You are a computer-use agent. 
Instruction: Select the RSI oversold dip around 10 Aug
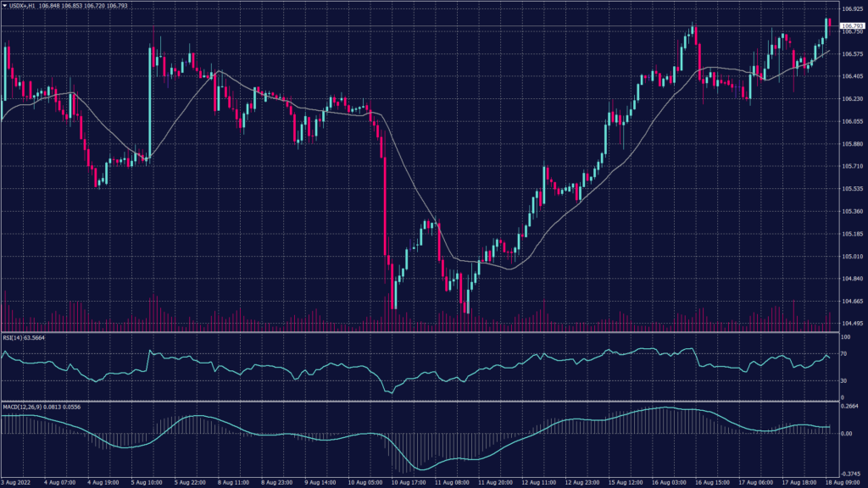(x=390, y=394)
